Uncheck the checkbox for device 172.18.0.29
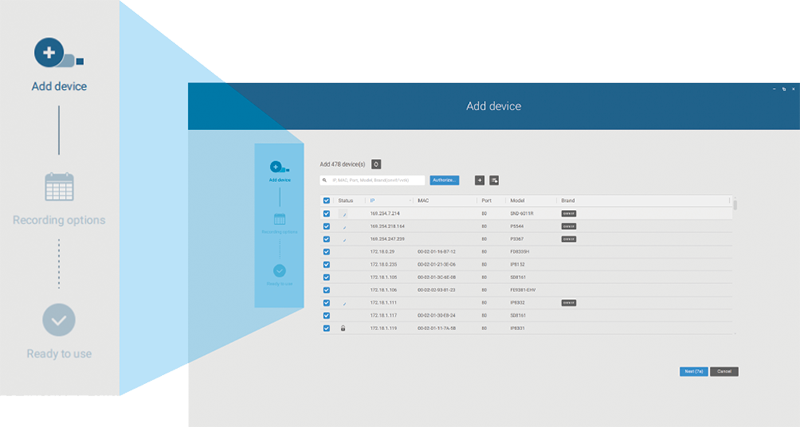 tap(327, 252)
